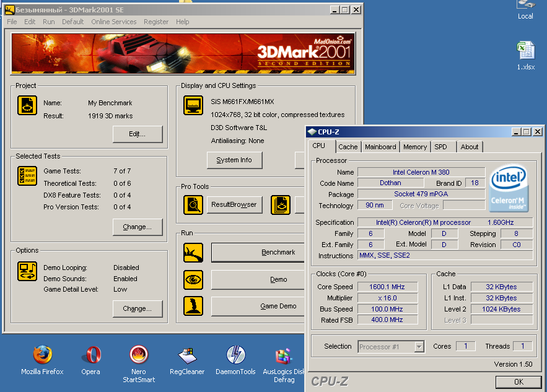The height and width of the screenshot is (392, 547).
Task: Click the Intel Celeron M logo
Action: click(x=509, y=188)
